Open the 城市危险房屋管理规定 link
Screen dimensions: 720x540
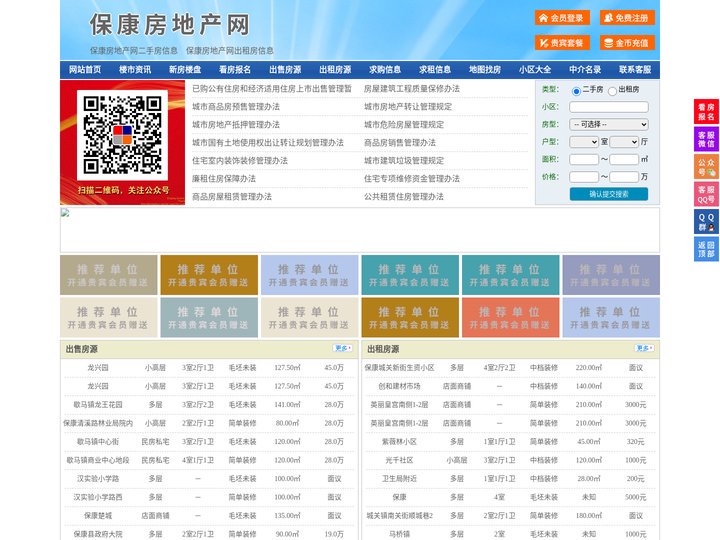click(x=404, y=124)
